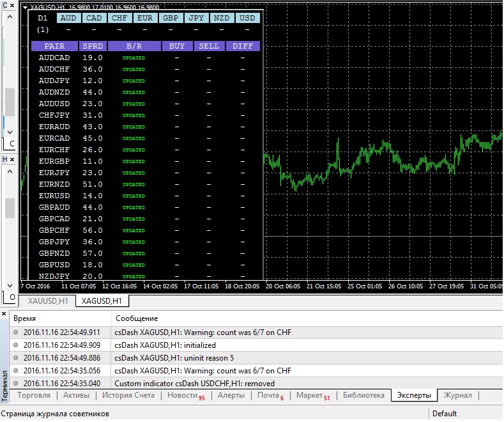Click the lower panel scroll down arrow
Screen dimensions: 504x422
tap(10, 286)
